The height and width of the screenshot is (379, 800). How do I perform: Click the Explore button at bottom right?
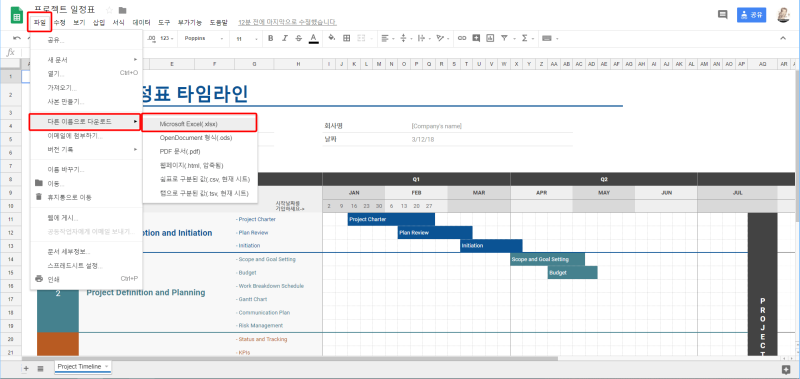786,369
